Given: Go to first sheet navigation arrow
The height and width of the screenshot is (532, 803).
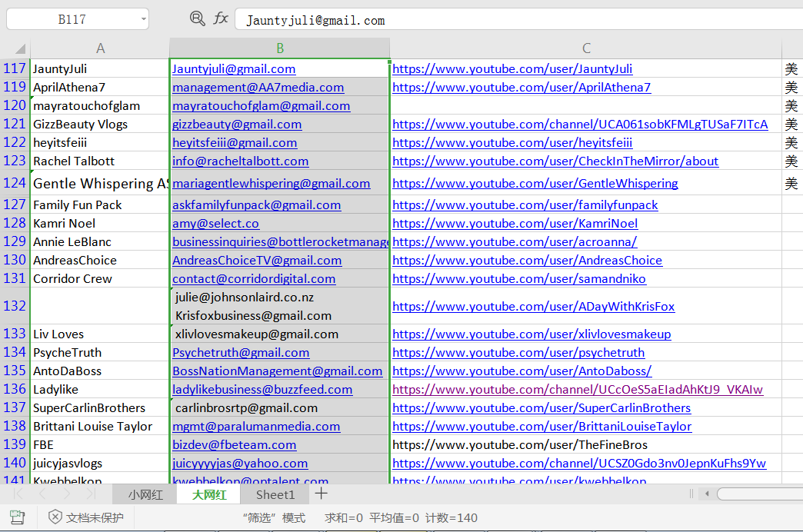Looking at the screenshot, I should click(x=18, y=494).
